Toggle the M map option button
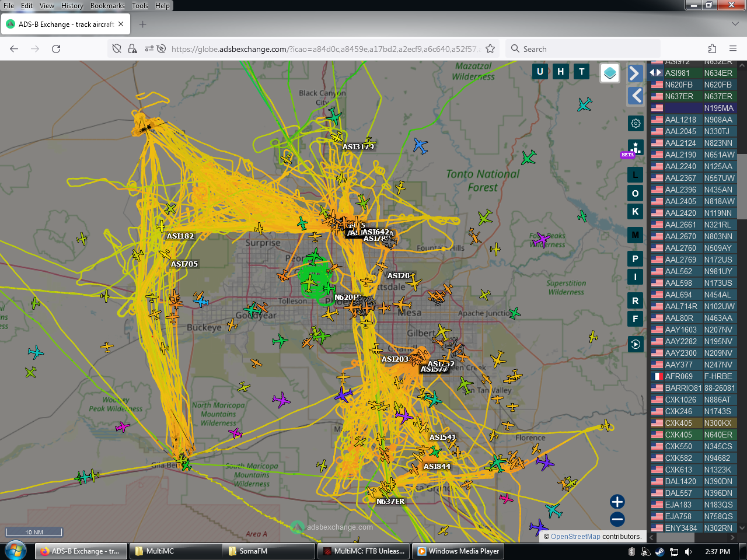The width and height of the screenshot is (747, 560). click(x=636, y=235)
